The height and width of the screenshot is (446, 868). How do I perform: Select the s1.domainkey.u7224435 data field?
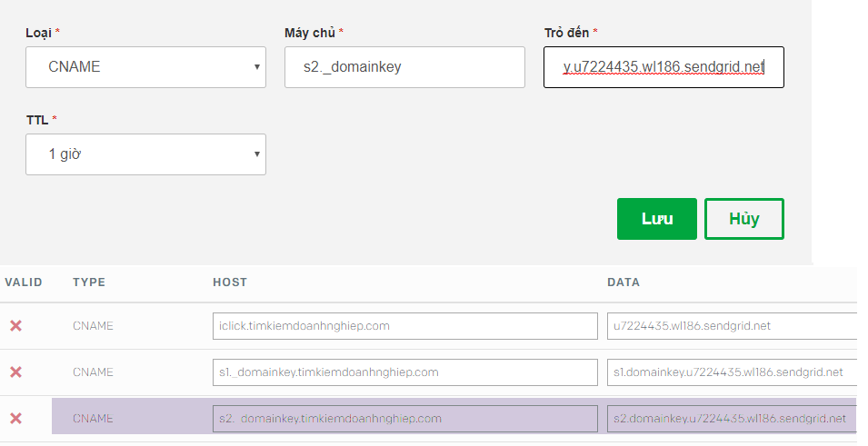click(x=732, y=372)
